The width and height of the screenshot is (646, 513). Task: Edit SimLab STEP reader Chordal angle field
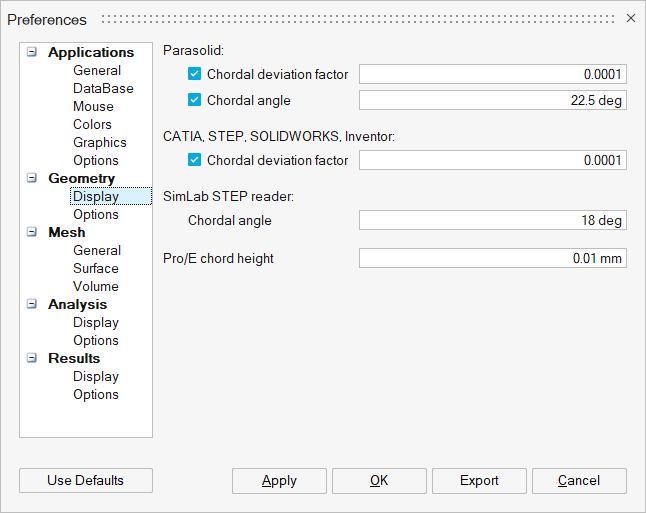click(x=492, y=220)
